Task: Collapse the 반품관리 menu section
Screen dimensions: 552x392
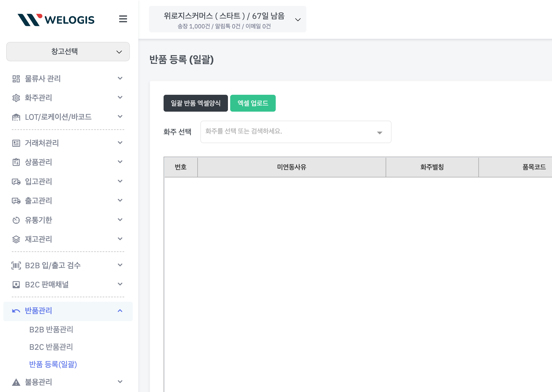Action: [120, 311]
